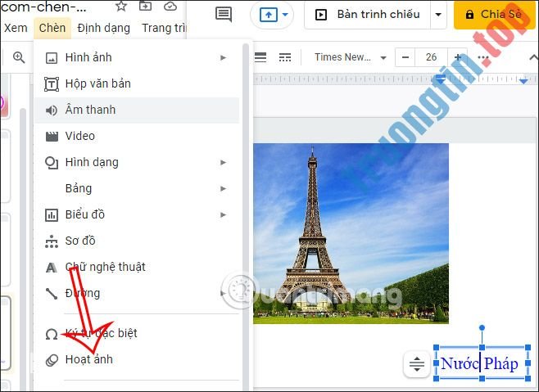Viewport: 539px width, 392px height.
Task: Open the Định dạng menu
Action: [x=103, y=28]
